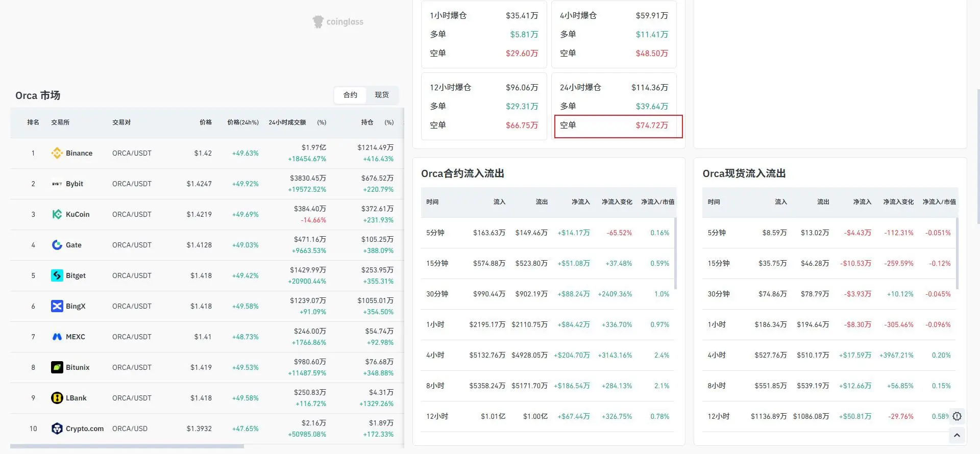Viewport: 980px width, 454px height.
Task: Click 净流入 header in Orca现货流入流出
Action: coord(862,202)
